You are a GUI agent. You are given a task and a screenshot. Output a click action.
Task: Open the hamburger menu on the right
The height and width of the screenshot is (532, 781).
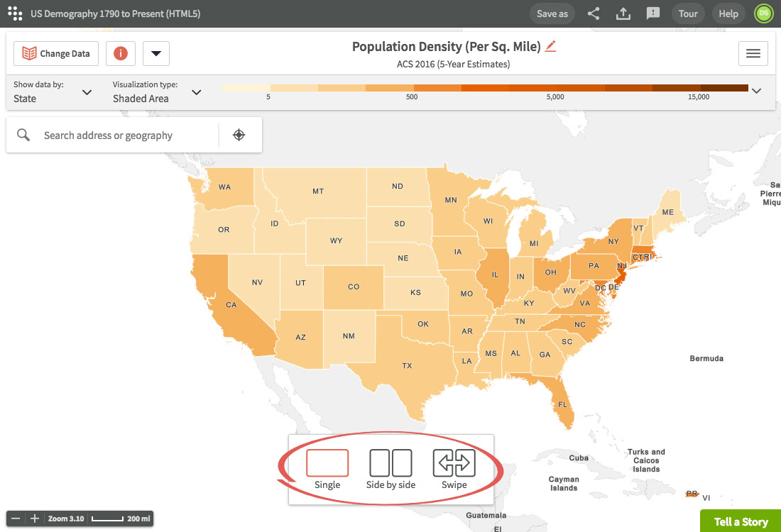753,53
